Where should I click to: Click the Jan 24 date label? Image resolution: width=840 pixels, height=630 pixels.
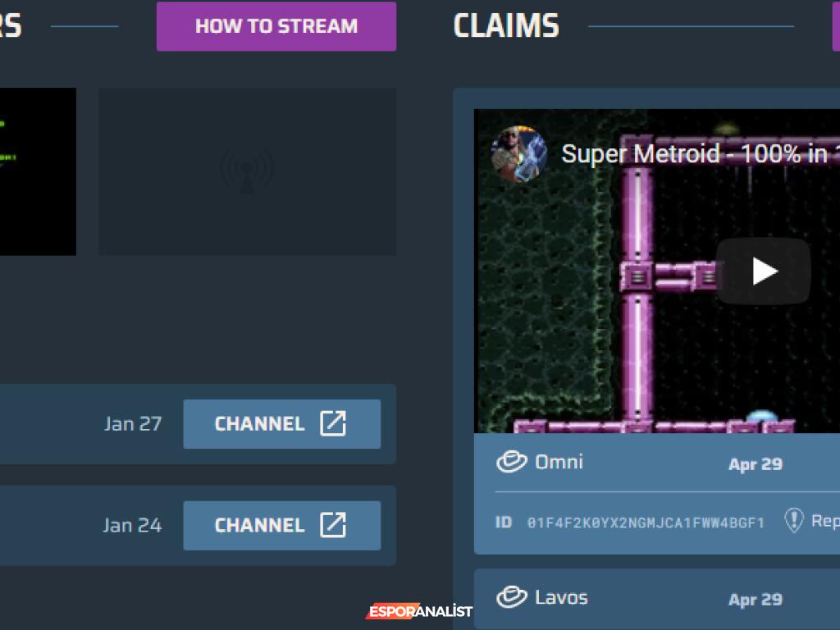point(132,526)
